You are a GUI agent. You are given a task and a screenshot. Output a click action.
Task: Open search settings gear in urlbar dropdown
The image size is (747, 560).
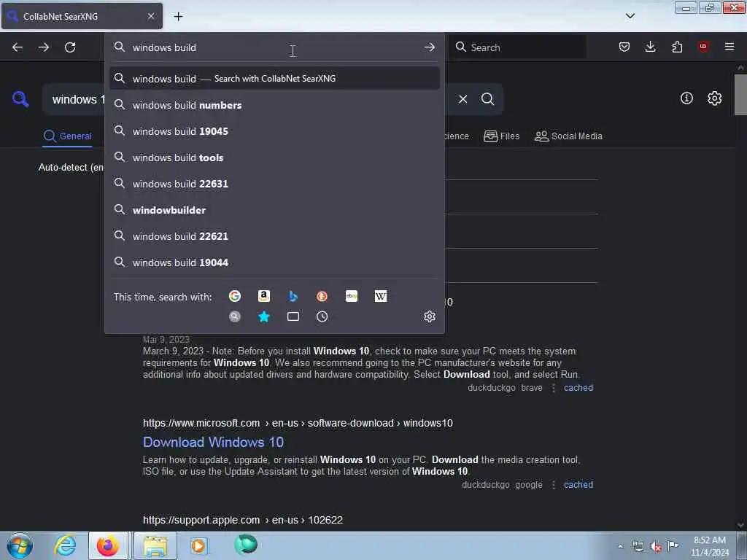[x=430, y=316]
